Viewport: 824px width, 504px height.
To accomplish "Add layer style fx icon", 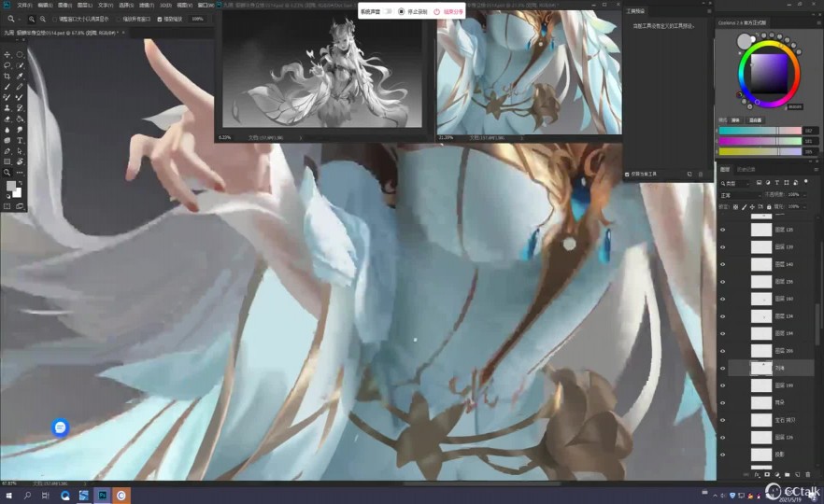I will click(757, 474).
